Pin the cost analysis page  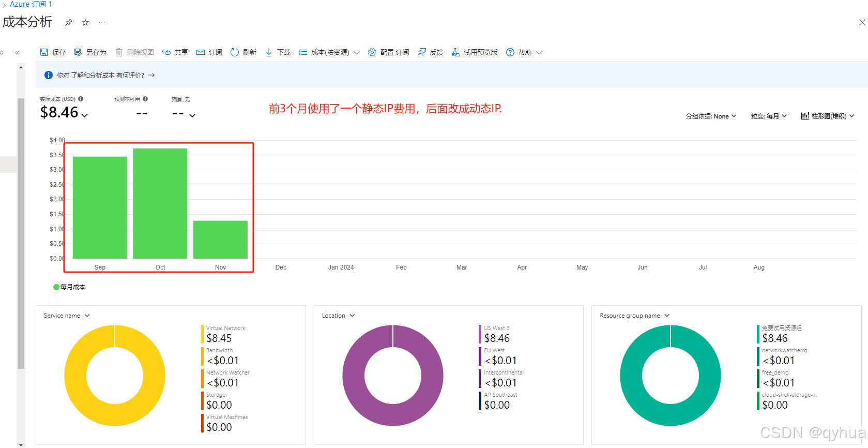click(x=68, y=22)
